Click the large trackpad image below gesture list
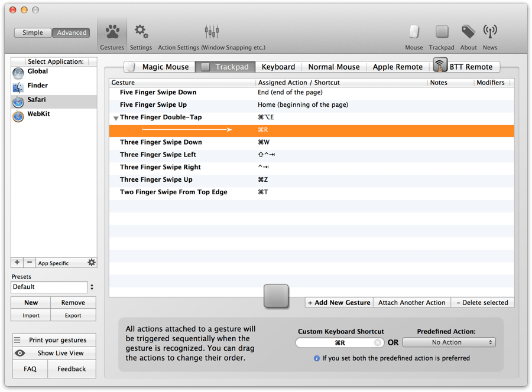Image resolution: width=532 pixels, height=392 pixels. coord(276,296)
